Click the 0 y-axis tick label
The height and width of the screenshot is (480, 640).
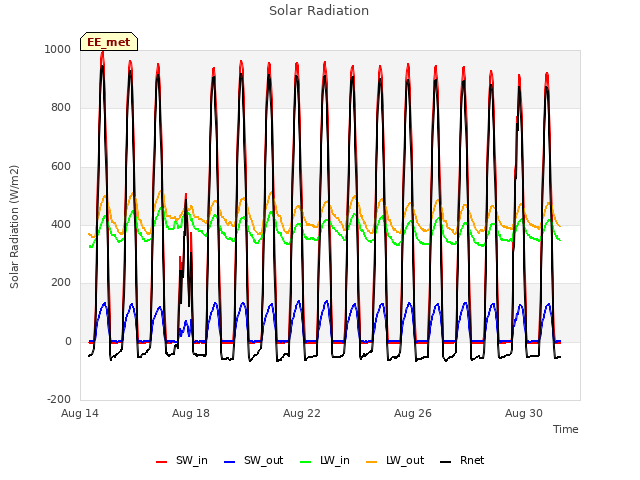click(x=68, y=342)
